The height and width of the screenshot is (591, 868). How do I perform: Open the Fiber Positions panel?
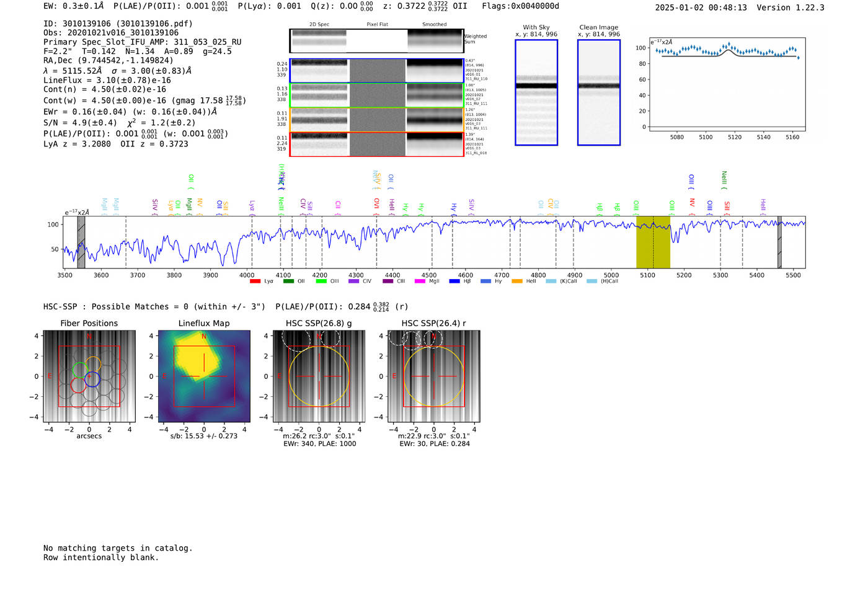pyautogui.click(x=89, y=376)
